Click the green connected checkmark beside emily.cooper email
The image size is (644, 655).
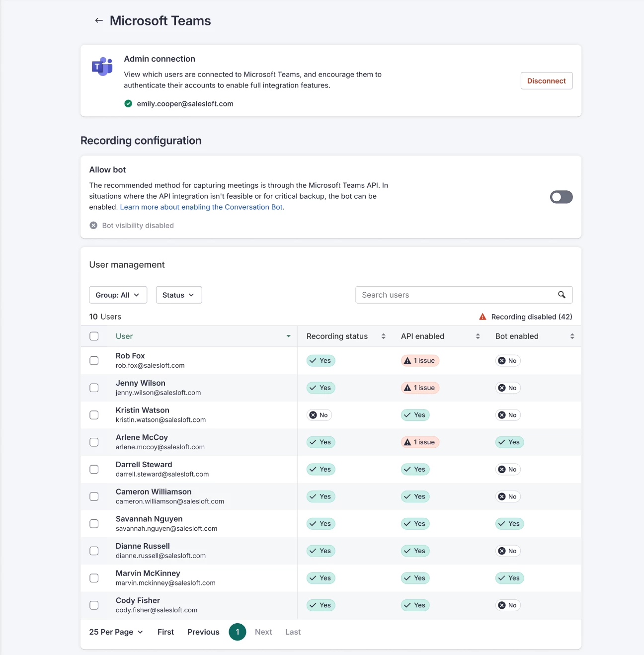[128, 103]
